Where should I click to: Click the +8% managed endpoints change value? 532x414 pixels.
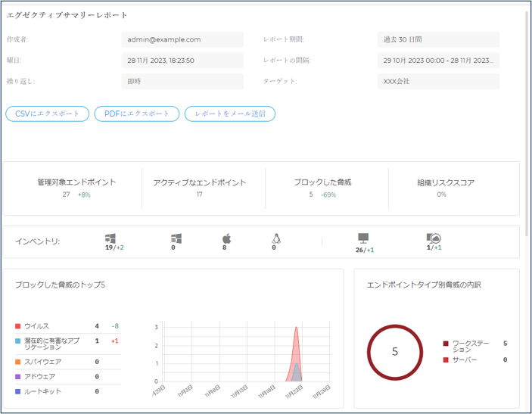pos(84,195)
